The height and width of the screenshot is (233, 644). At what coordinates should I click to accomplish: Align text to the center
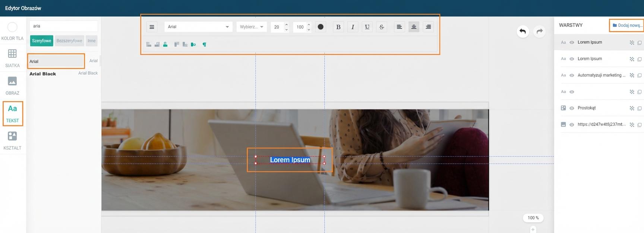coord(414,27)
